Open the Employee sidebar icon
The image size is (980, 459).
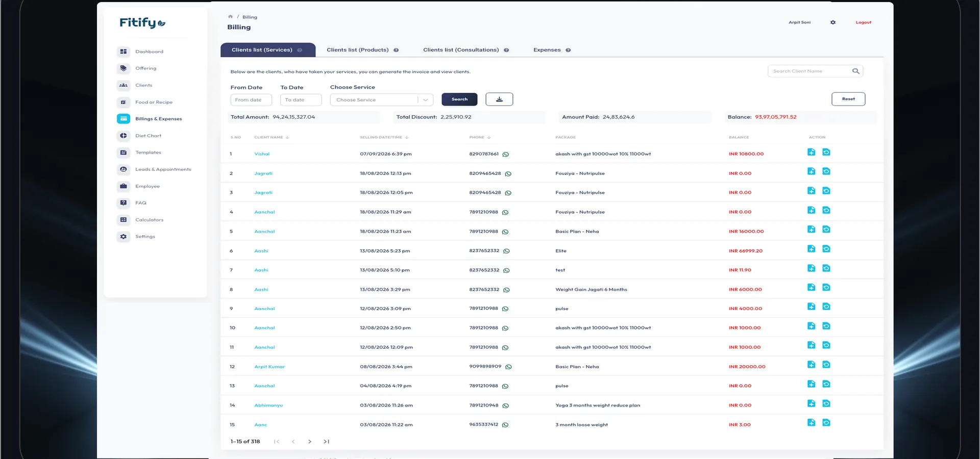pyautogui.click(x=124, y=186)
